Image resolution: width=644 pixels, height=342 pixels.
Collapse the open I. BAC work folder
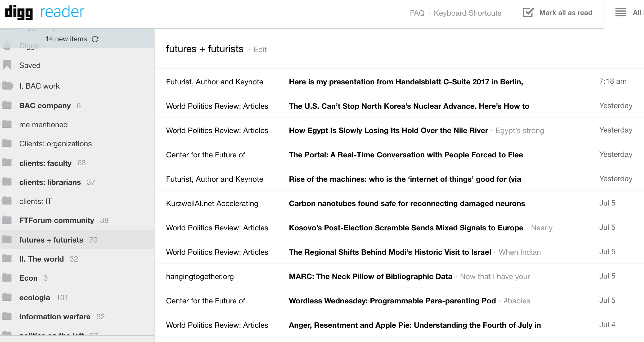click(x=8, y=86)
